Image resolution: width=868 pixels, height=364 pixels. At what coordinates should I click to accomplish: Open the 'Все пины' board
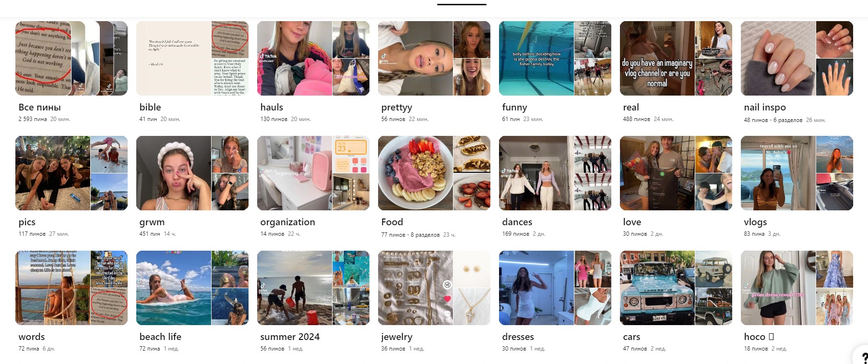tap(71, 58)
